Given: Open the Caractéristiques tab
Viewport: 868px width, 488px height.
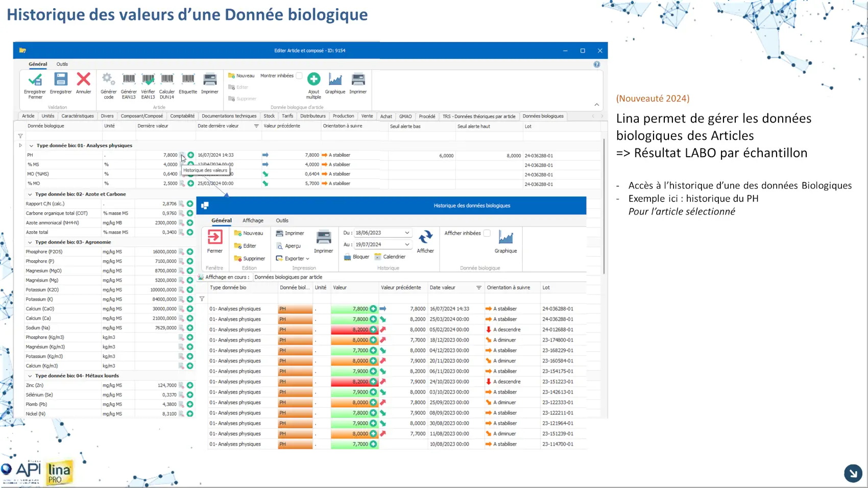Looking at the screenshot, I should click(x=78, y=116).
